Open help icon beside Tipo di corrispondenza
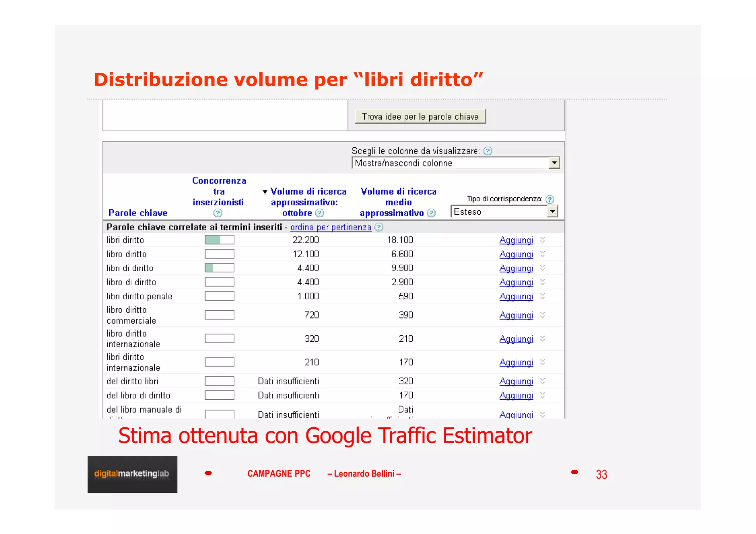The height and width of the screenshot is (534, 756). pos(550,199)
